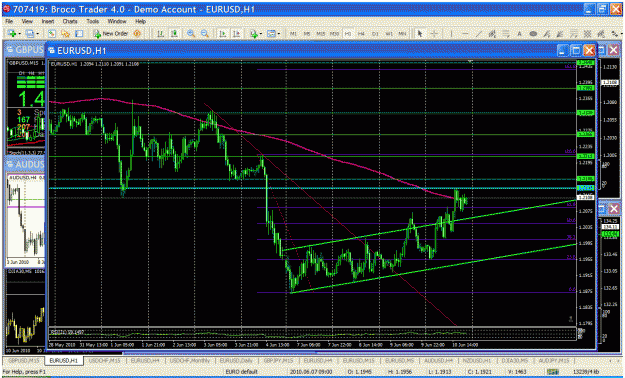The width and height of the screenshot is (625, 378).
Task: Open the Window menu
Action: click(x=117, y=21)
